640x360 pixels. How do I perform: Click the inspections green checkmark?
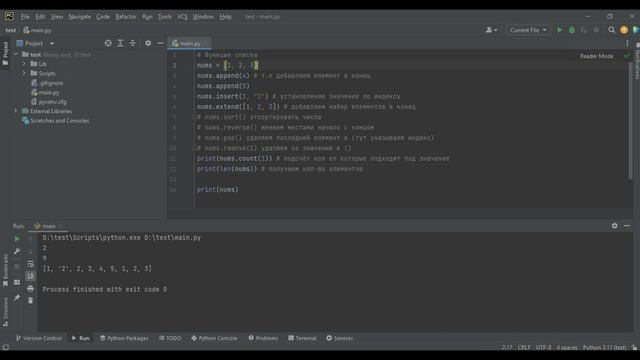[x=627, y=56]
